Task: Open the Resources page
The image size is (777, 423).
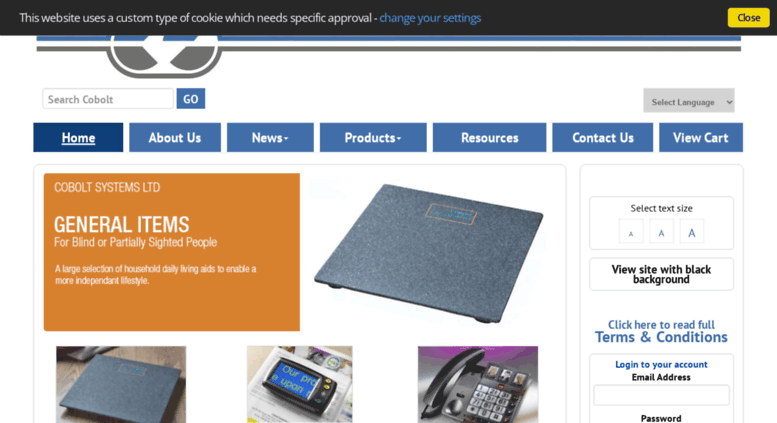Action: 489,137
